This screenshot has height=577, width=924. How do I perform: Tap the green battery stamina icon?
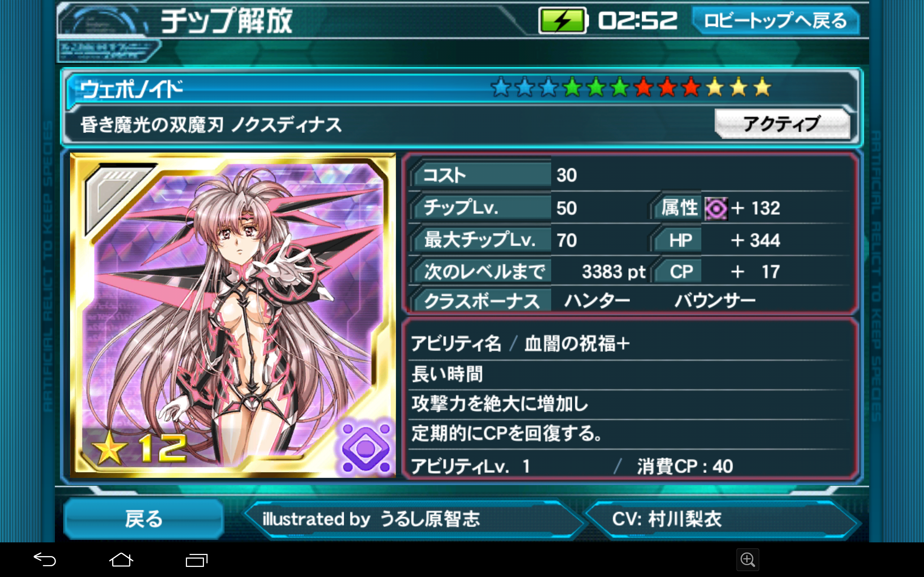click(562, 21)
